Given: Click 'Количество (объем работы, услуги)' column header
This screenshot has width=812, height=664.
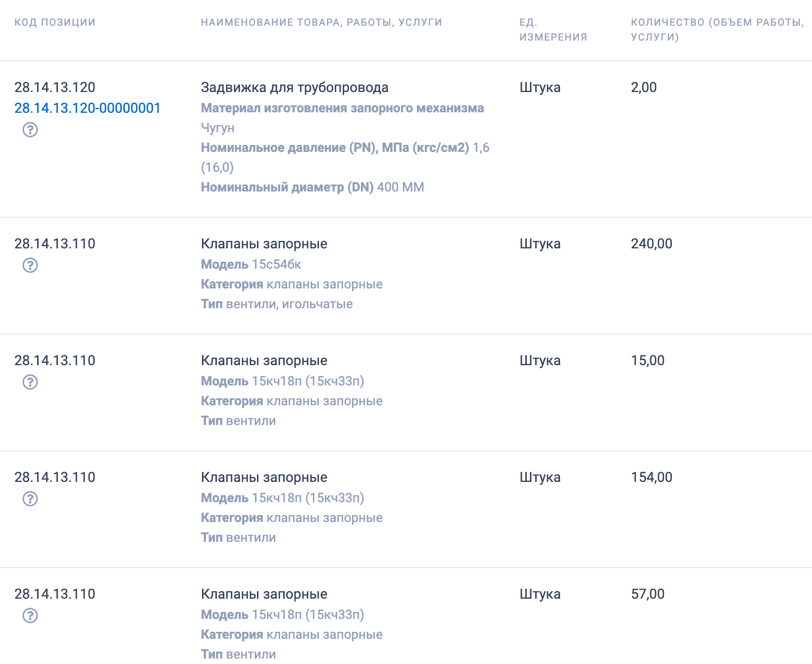Looking at the screenshot, I should 717,30.
